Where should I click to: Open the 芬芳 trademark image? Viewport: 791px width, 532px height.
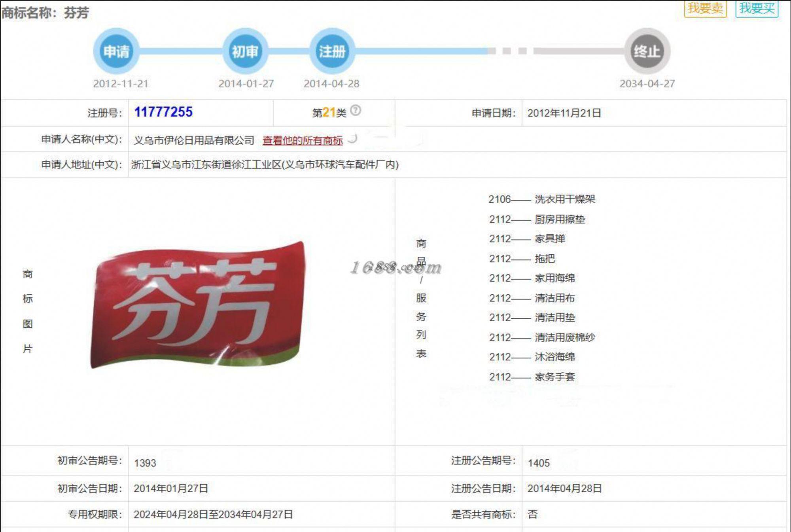[198, 305]
